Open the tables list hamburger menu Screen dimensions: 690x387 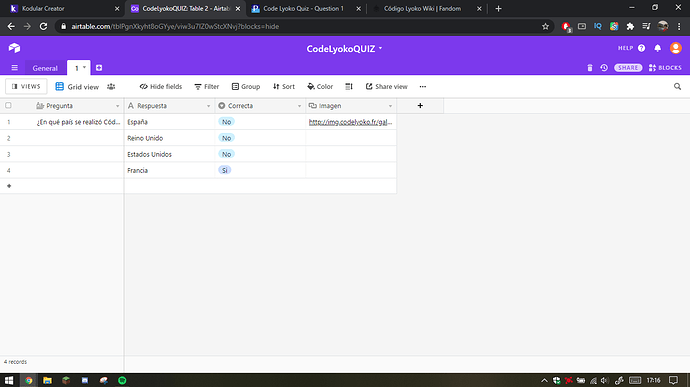(15, 68)
